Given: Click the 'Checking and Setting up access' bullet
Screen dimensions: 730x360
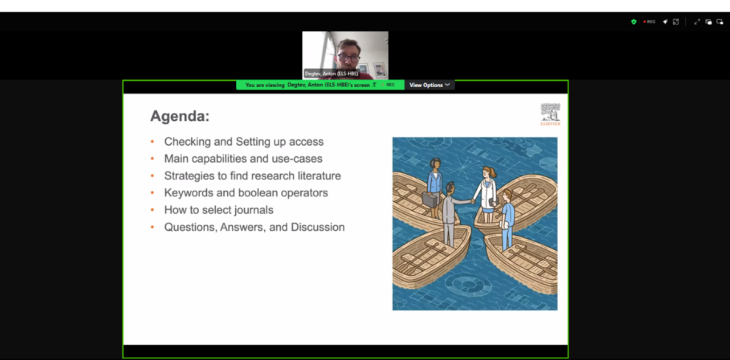Looking at the screenshot, I should pyautogui.click(x=243, y=142).
